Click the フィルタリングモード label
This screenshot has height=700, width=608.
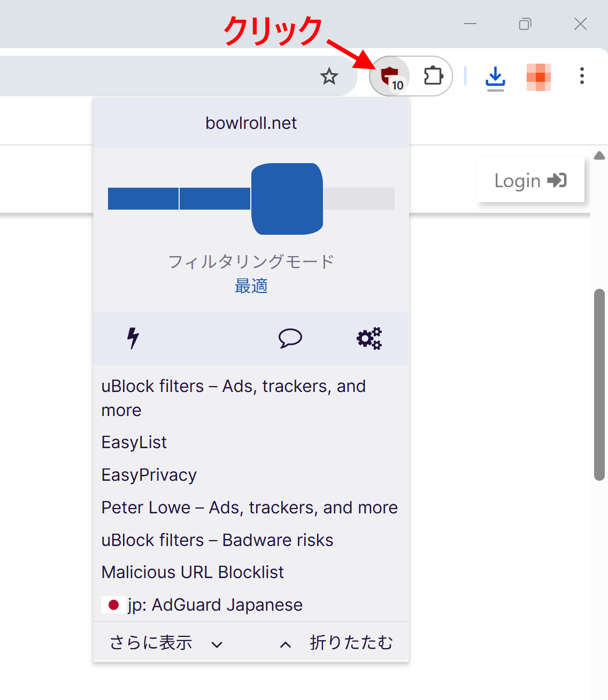pyautogui.click(x=251, y=261)
